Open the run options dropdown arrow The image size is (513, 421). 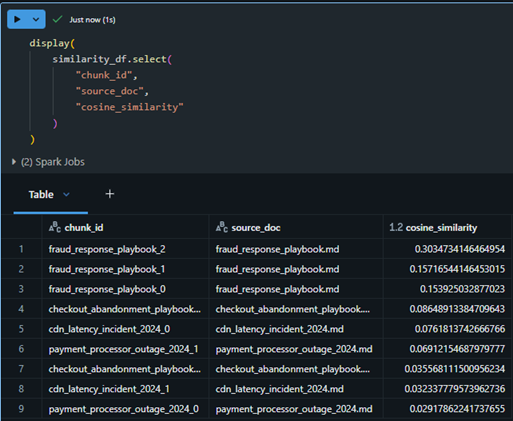pos(36,19)
